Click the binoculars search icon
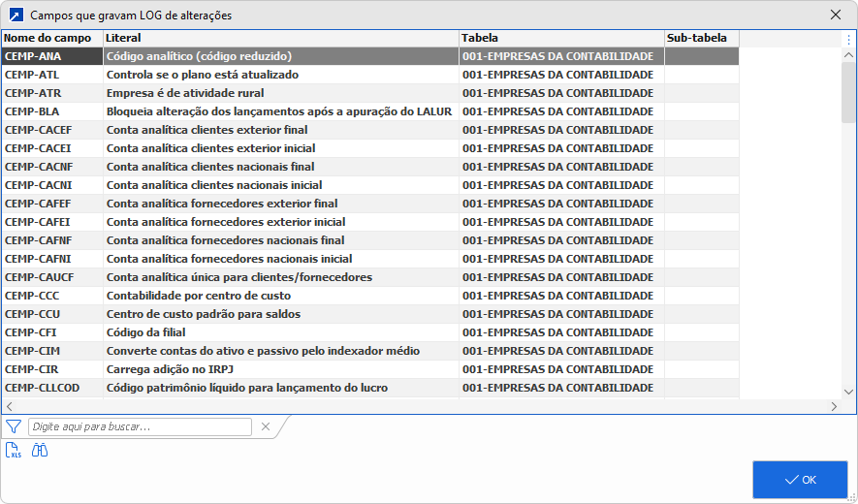This screenshot has height=504, width=858. pos(40,450)
